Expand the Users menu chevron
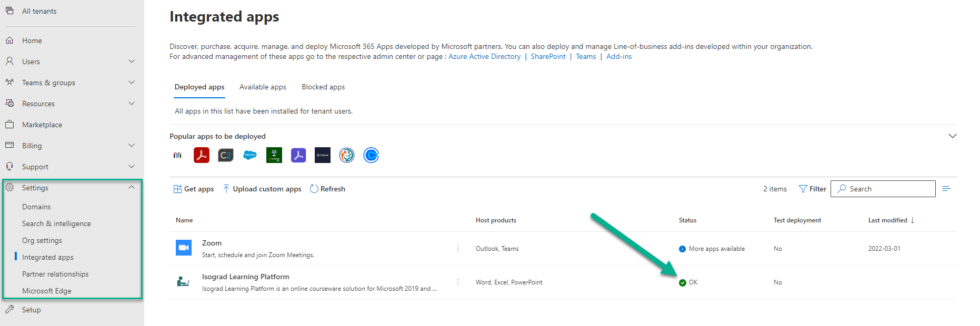This screenshot has width=980, height=326. (x=132, y=62)
